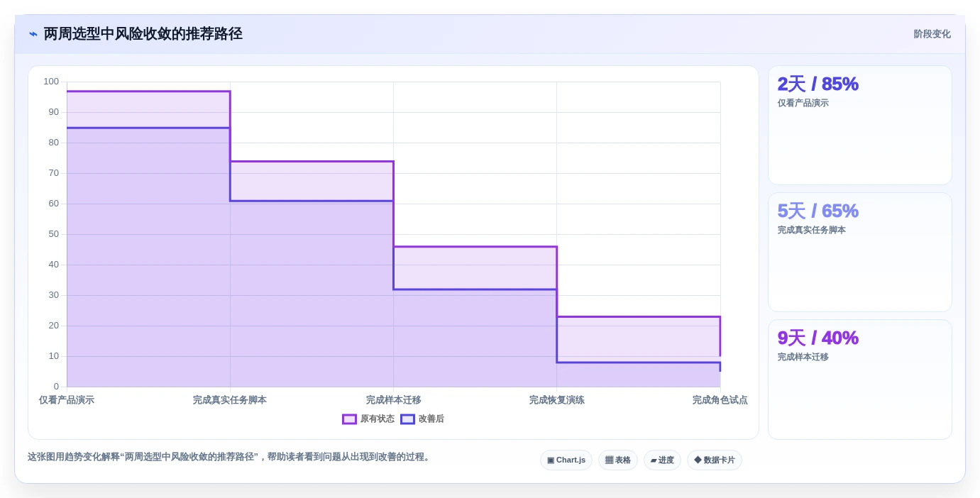The image size is (980, 498).
Task: Click 仅看产品演示 caption in first card
Action: point(803,104)
